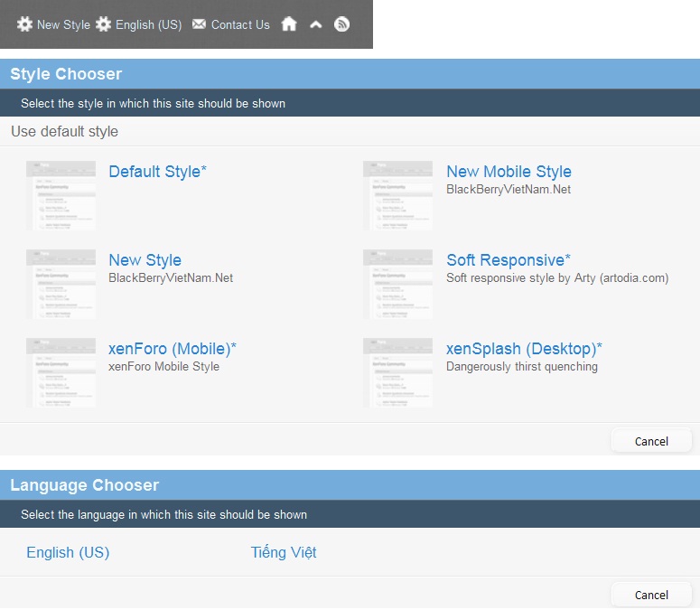Click the Default Style preview thumbnail
Screen dimensions: 700x610
(x=61, y=195)
